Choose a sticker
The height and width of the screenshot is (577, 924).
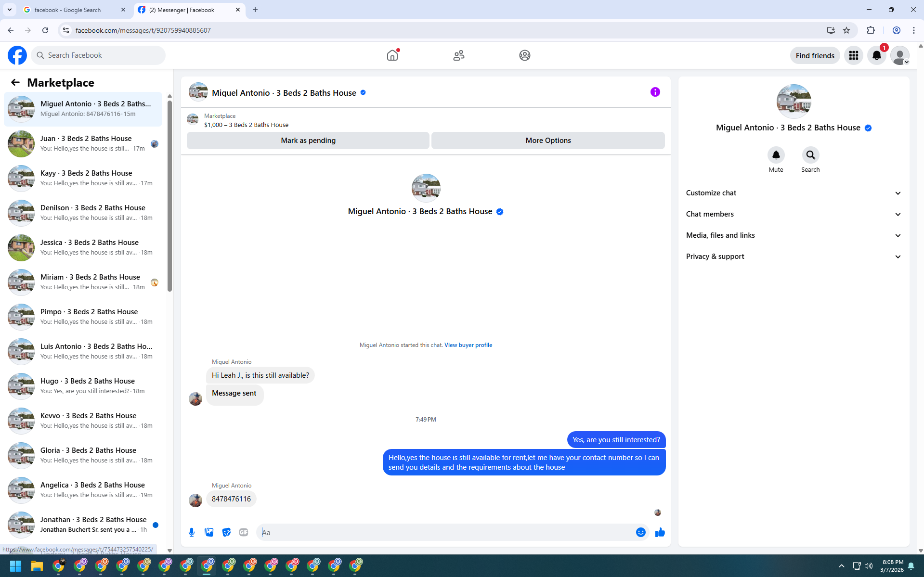tap(226, 532)
